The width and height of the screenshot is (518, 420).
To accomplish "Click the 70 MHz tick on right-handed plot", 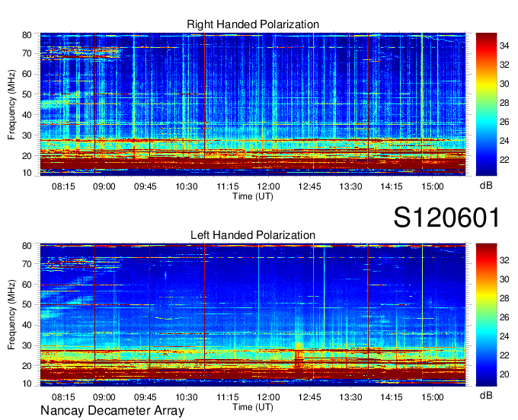I will 27,53.
